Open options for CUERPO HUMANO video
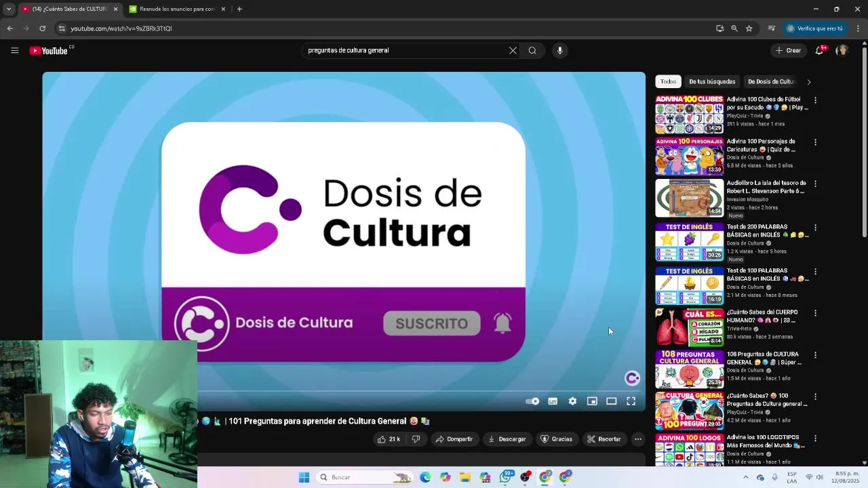868x488 pixels. tap(815, 313)
